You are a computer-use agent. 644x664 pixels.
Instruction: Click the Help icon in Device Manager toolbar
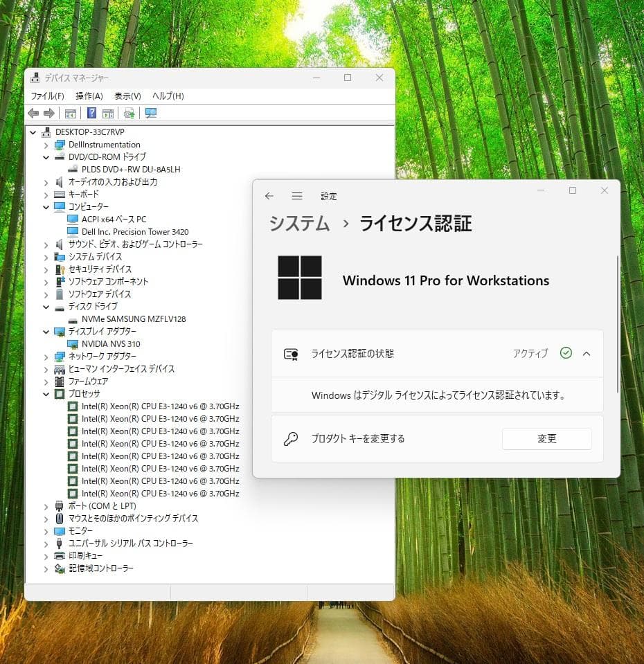(91, 113)
